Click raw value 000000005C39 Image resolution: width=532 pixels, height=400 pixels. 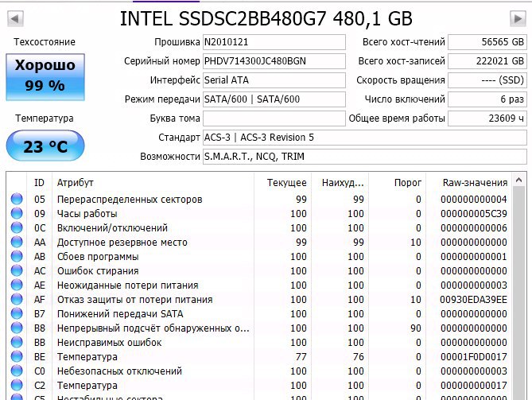(x=474, y=213)
